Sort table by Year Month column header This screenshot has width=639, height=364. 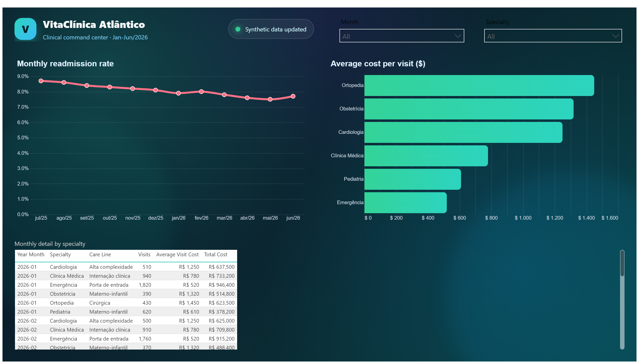(30, 255)
